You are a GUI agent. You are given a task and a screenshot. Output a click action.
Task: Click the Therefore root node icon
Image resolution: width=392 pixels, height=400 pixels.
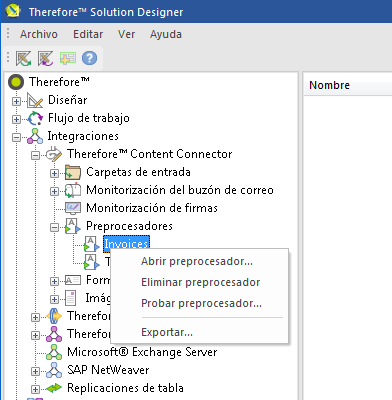16,82
